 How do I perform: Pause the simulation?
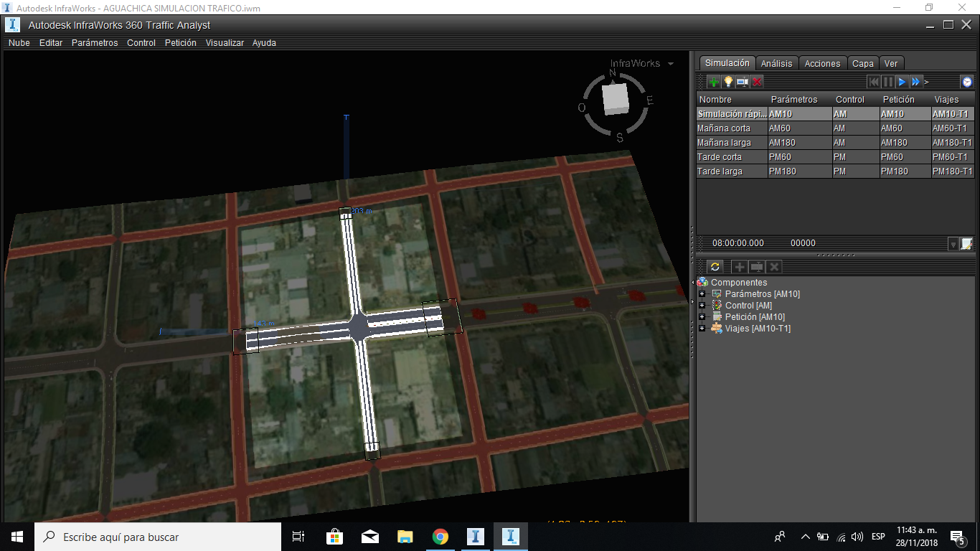888,82
